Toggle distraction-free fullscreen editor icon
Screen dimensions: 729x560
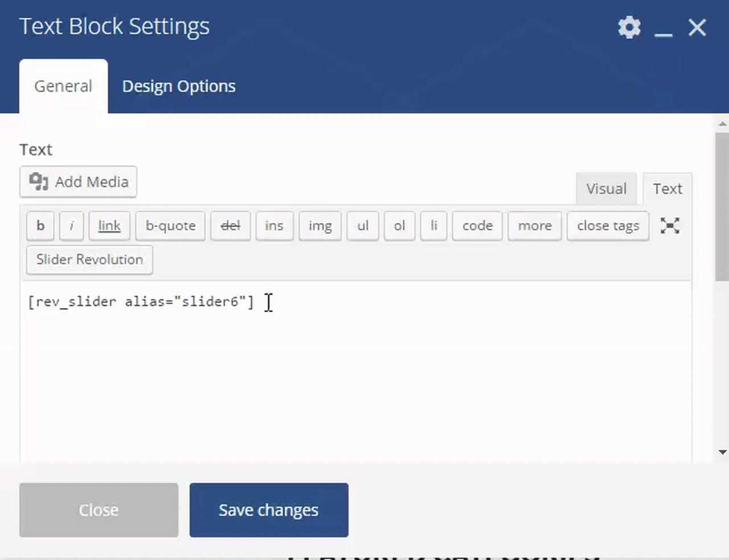click(670, 226)
